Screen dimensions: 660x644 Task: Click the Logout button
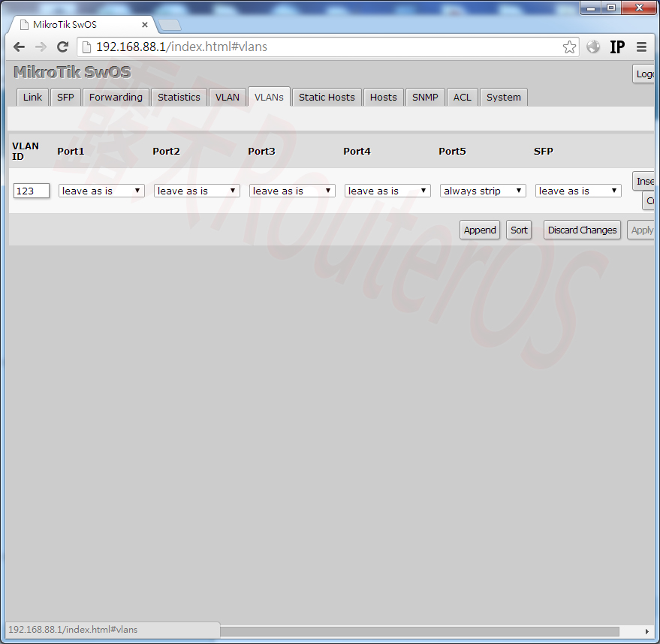(644, 74)
